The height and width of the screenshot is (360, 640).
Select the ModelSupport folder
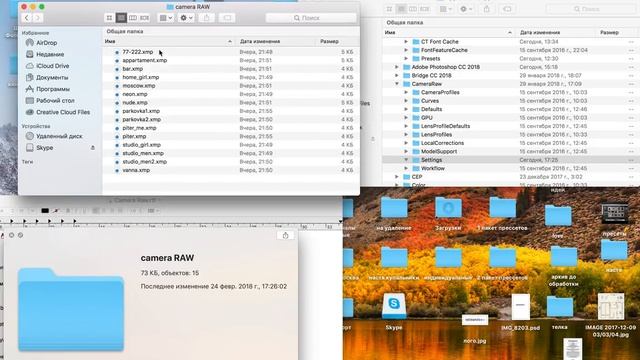[439, 151]
